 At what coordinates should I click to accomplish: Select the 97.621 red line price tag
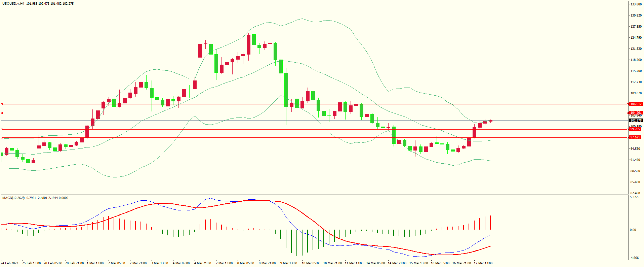coord(635,137)
